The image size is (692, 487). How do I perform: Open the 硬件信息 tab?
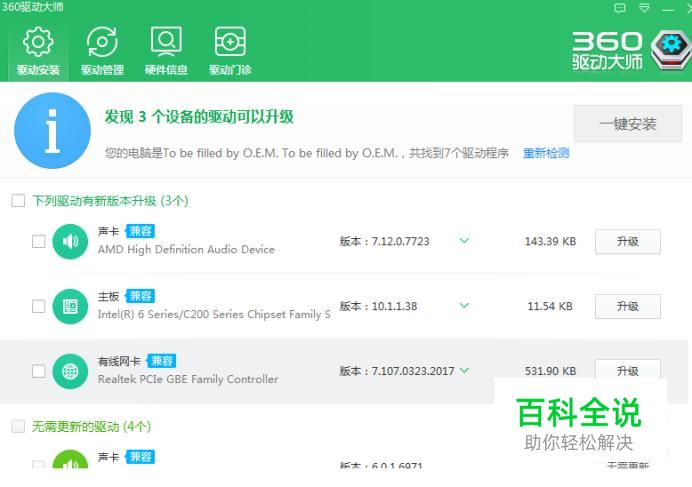point(166,51)
